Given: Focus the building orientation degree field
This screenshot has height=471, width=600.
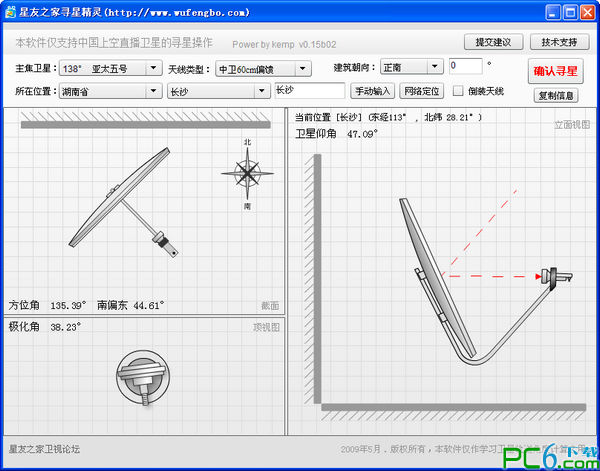Looking at the screenshot, I should 465,66.
